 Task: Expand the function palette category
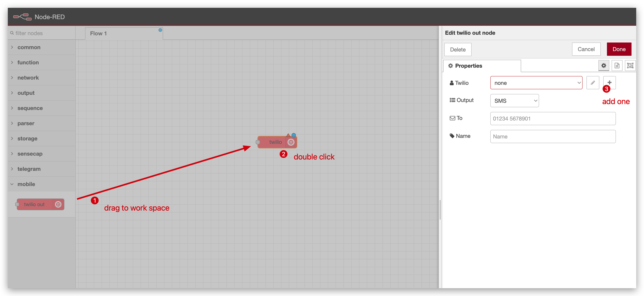(x=42, y=63)
